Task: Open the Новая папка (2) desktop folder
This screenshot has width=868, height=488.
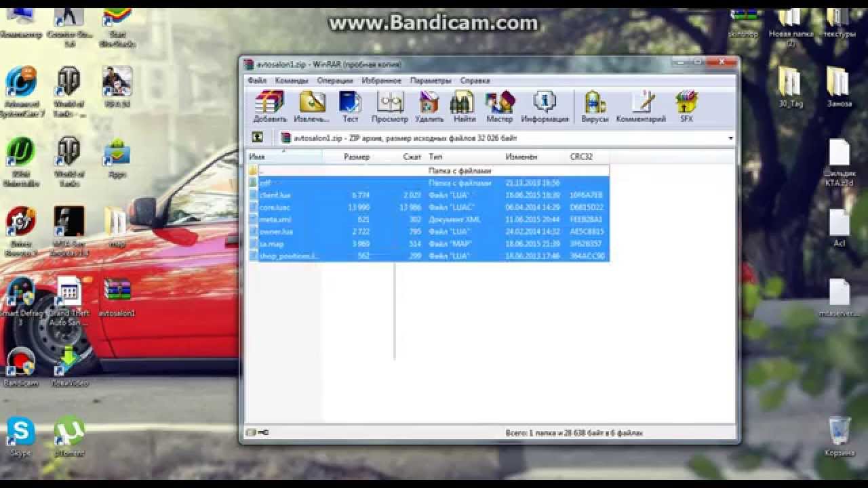Action: coord(791,27)
